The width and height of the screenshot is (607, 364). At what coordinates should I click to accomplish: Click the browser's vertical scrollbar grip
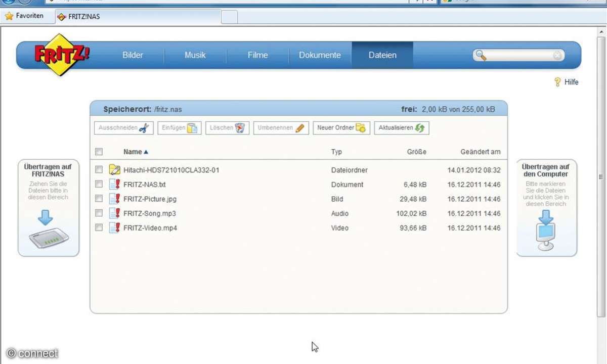point(601,177)
